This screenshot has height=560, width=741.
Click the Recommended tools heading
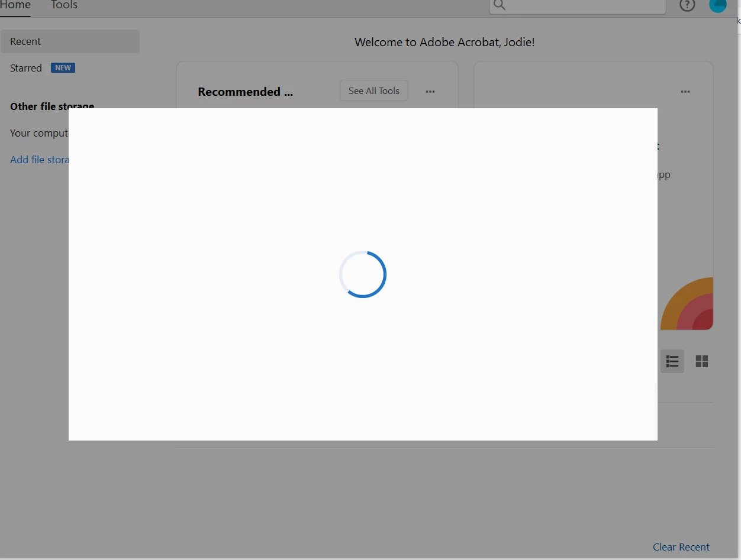(245, 92)
